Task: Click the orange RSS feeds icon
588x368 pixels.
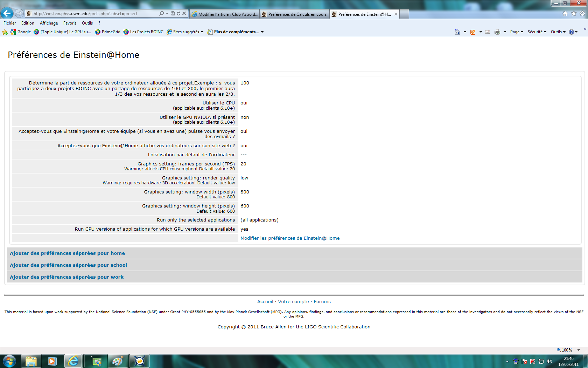Action: (473, 32)
